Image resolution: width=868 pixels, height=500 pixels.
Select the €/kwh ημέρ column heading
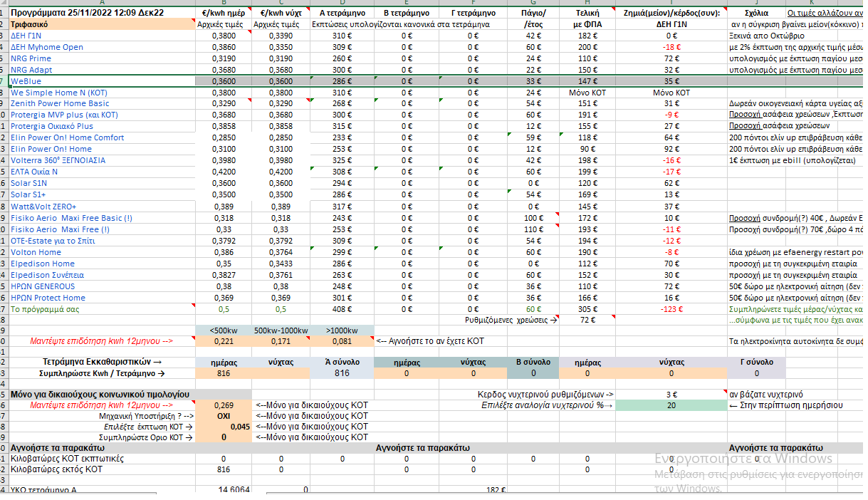pyautogui.click(x=224, y=13)
